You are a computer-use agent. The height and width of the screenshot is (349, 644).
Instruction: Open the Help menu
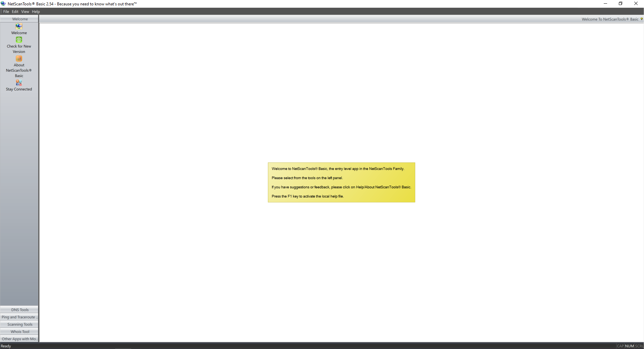tap(36, 11)
